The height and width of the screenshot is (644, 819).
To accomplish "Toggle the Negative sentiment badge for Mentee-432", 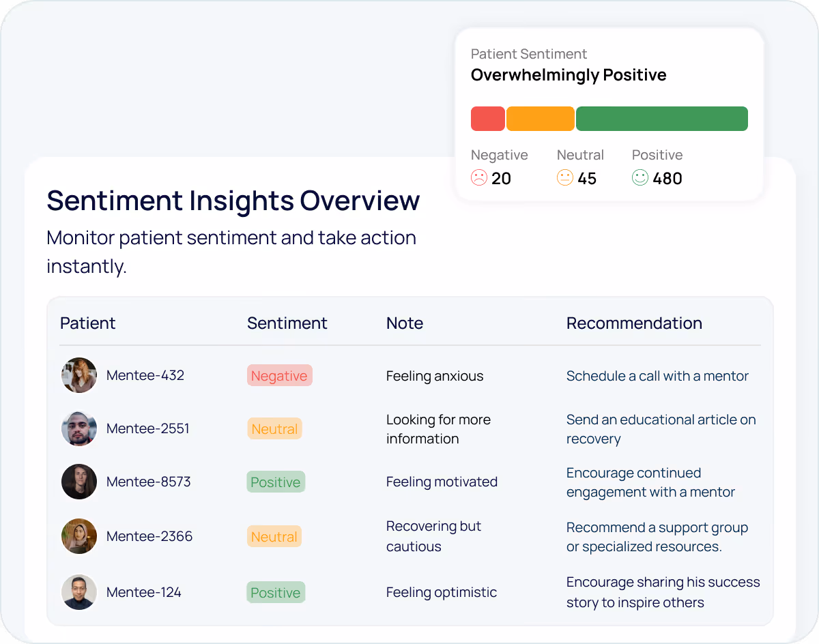I will click(x=280, y=375).
